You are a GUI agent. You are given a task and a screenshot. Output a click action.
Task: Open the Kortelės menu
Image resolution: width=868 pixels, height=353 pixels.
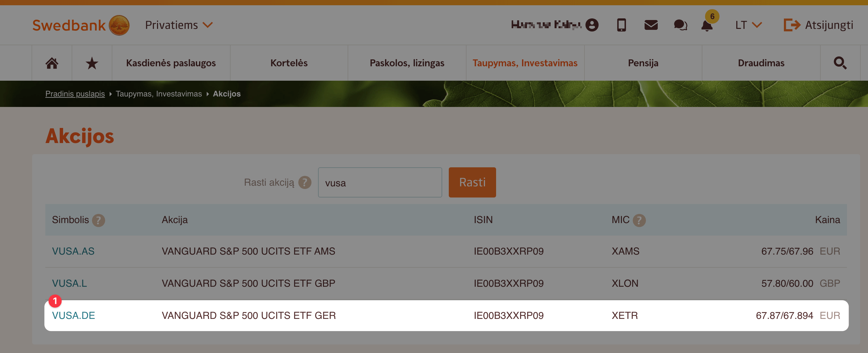289,63
